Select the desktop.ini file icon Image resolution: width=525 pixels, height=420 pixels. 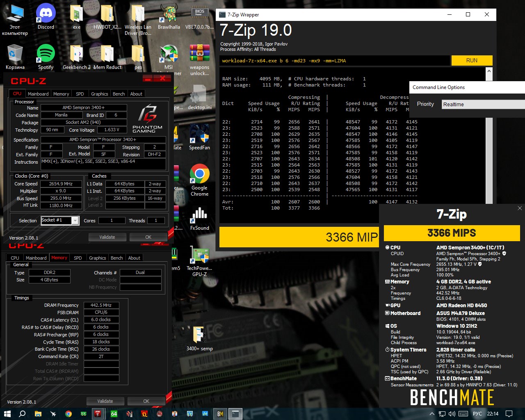(200, 97)
